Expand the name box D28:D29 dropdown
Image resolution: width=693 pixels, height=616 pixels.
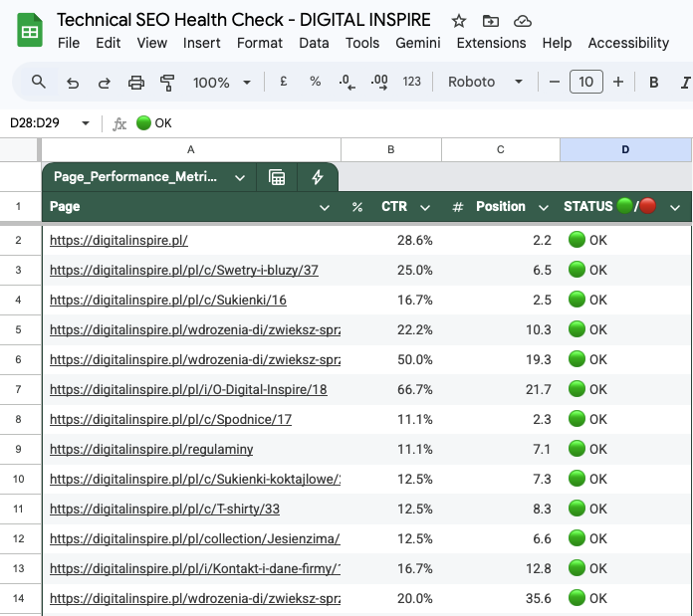pos(86,123)
